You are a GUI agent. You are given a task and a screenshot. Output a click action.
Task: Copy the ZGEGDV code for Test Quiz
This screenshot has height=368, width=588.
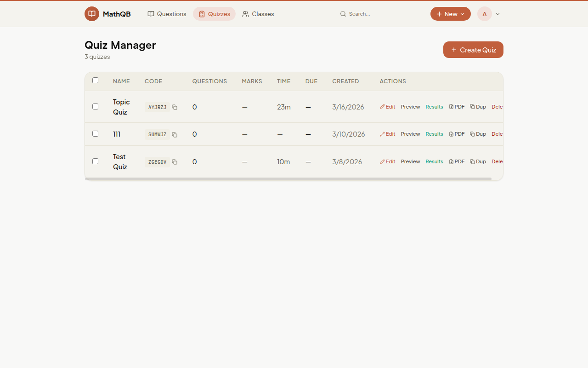tap(175, 162)
